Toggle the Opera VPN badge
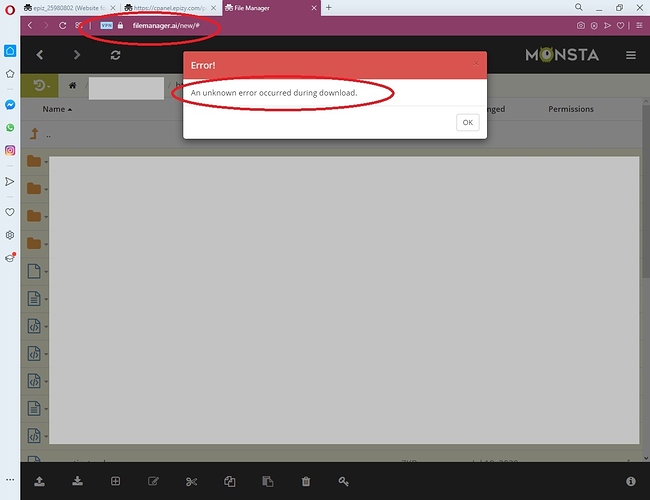Screen dimensions: 650x500 click(107, 26)
